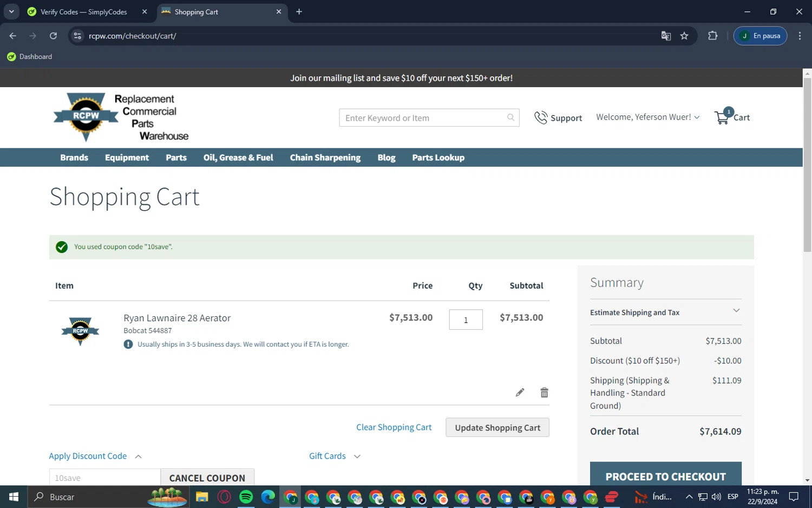Click the Update Shopping Cart button

pos(497,427)
